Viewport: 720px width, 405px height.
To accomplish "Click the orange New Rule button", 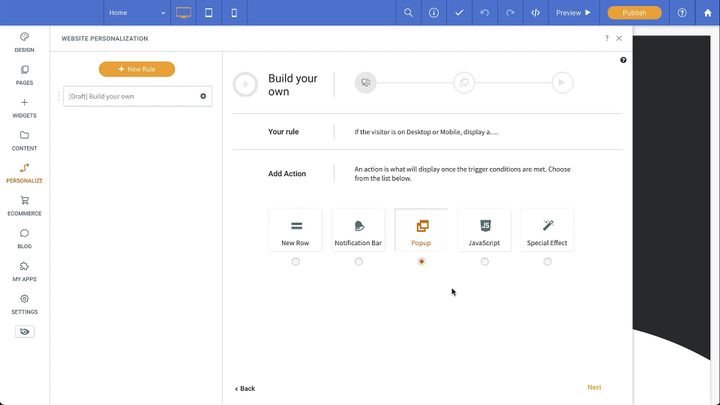I will coord(137,69).
